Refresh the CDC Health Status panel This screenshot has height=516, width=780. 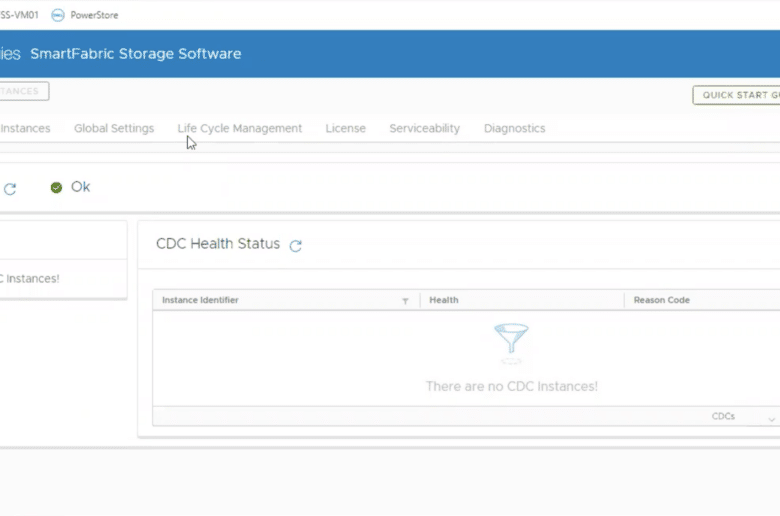[295, 245]
